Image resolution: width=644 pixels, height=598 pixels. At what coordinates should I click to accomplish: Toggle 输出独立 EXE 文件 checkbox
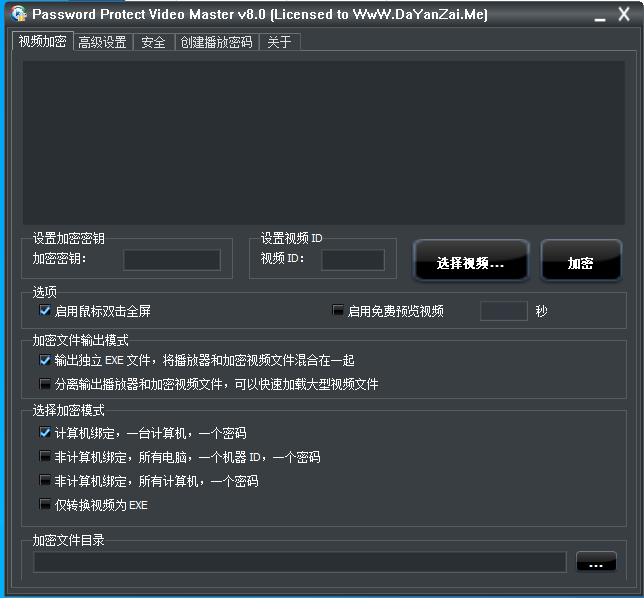[45, 360]
